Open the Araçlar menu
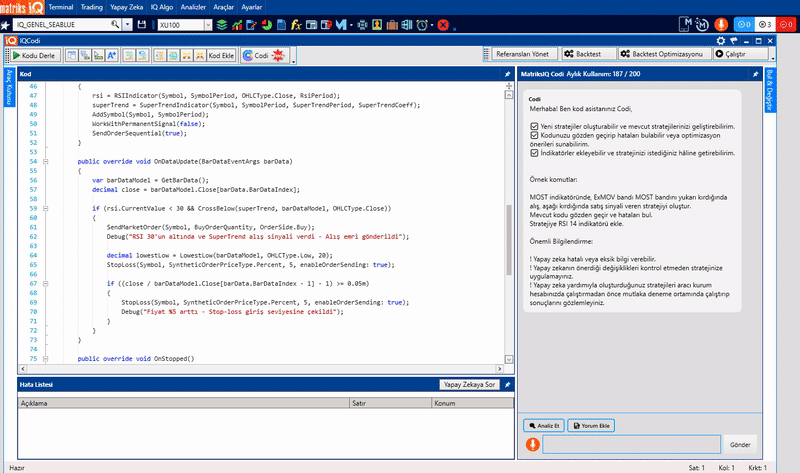The width and height of the screenshot is (800, 473). pos(223,7)
